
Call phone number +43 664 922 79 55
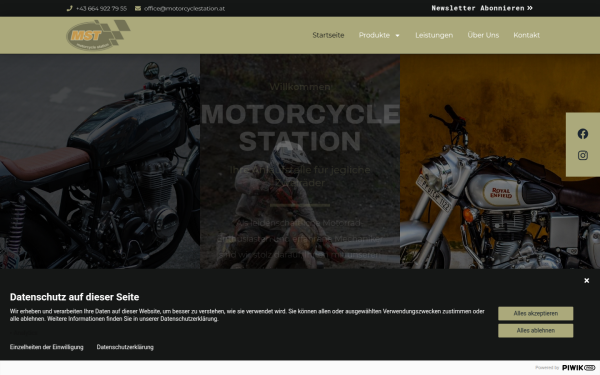point(101,8)
